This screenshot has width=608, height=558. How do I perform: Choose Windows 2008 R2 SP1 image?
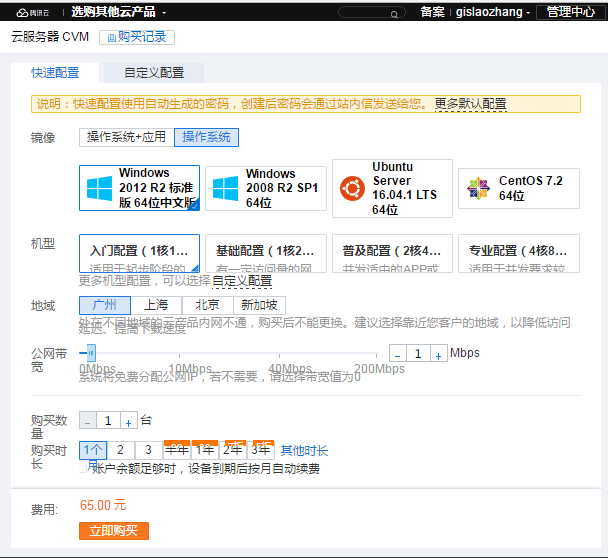pos(265,188)
